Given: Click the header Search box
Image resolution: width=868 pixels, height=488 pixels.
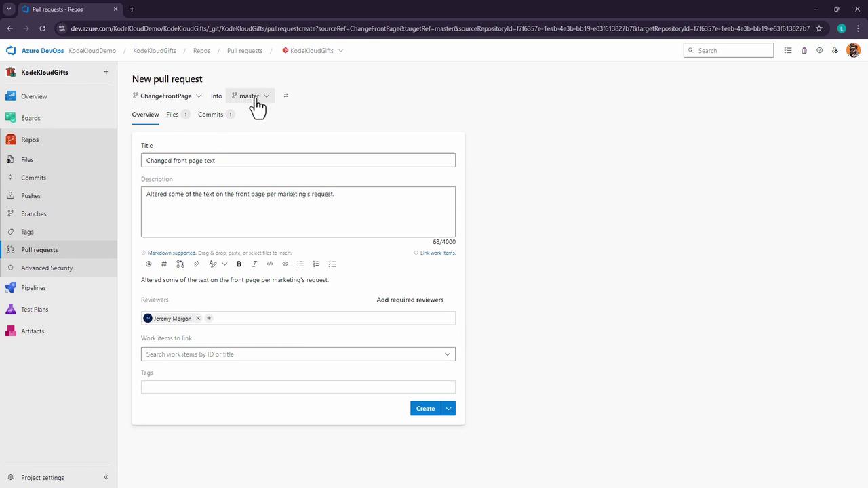Looking at the screenshot, I should coord(728,50).
